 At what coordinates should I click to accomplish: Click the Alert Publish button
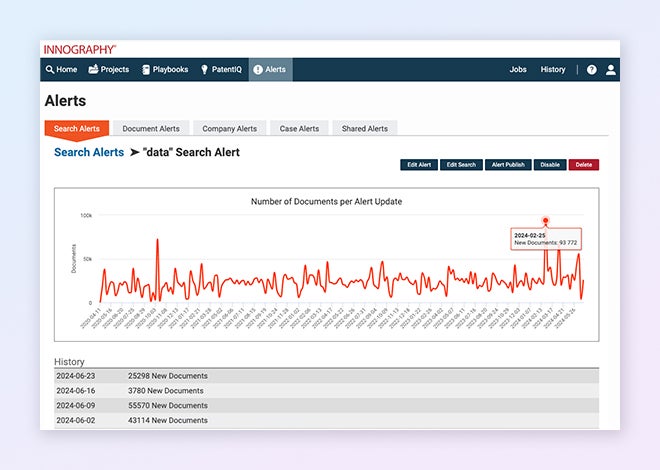coord(508,165)
